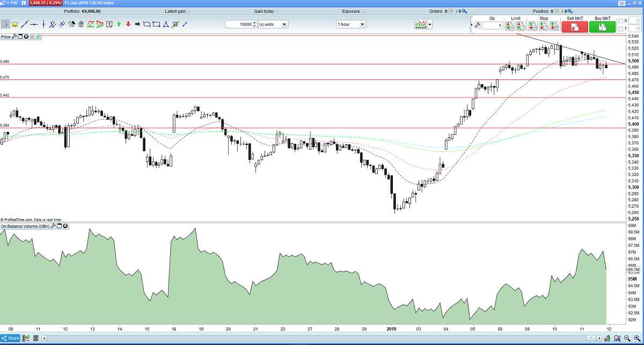Image resolution: width=644 pixels, height=345 pixels.
Task: Click the 5,394 red level label
Action: (x=5, y=125)
